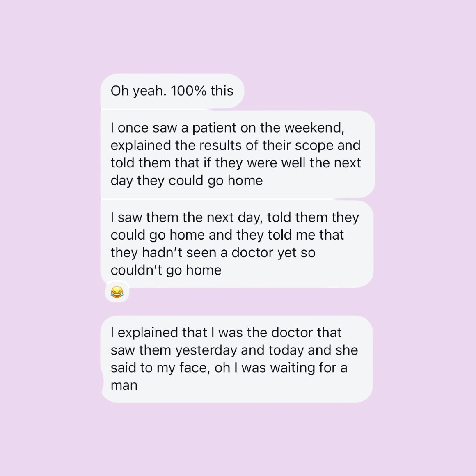This screenshot has width=476, height=476.
Task: Click the line 'said to my face, oh I was waiting for a'
Action: tap(229, 368)
